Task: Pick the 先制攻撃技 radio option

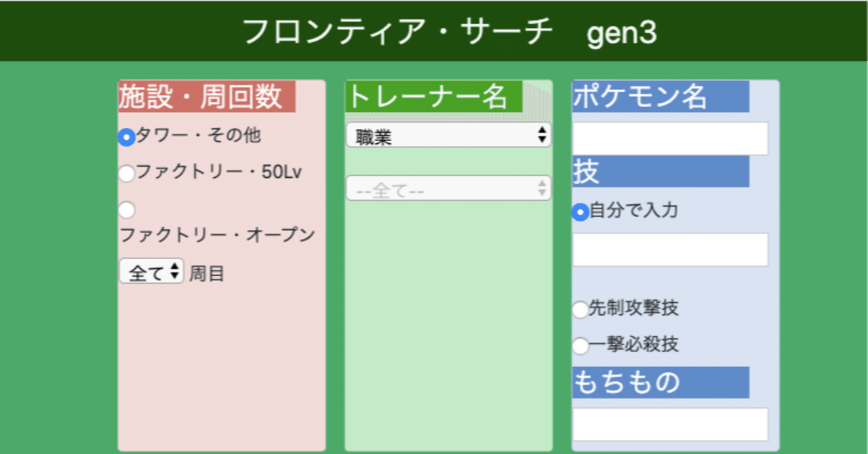Action: point(580,310)
